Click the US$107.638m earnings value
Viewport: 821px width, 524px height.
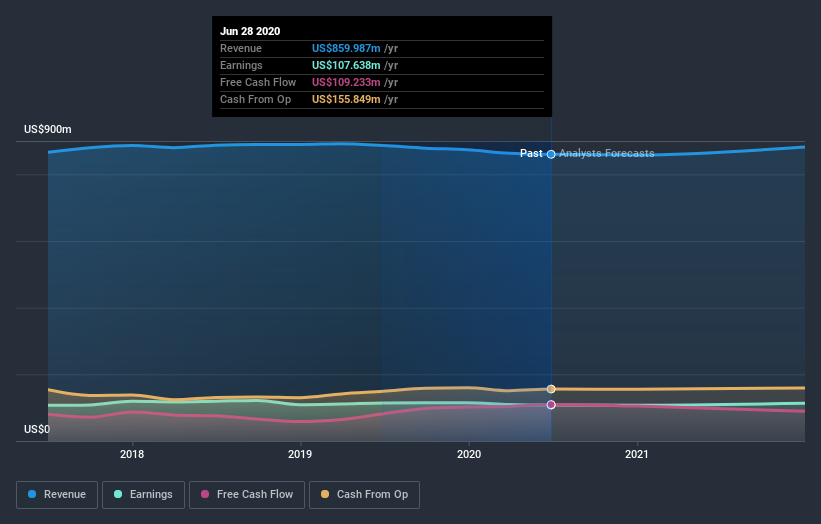pos(346,65)
